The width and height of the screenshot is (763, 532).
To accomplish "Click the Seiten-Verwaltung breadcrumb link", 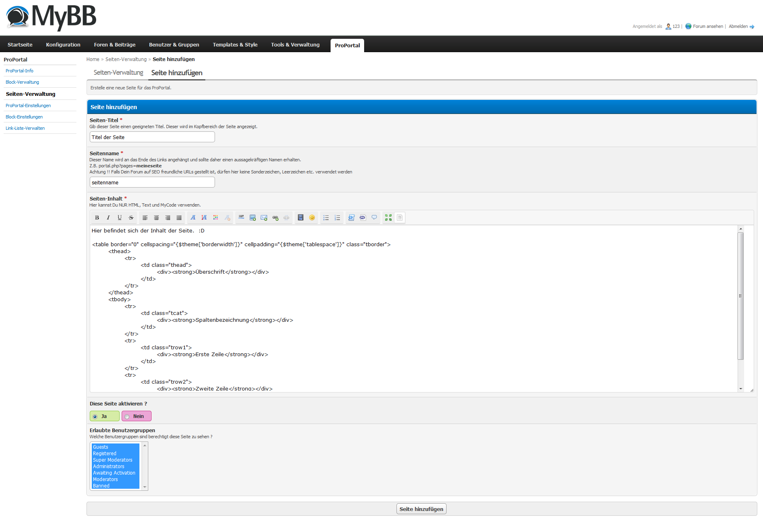I will click(x=126, y=59).
